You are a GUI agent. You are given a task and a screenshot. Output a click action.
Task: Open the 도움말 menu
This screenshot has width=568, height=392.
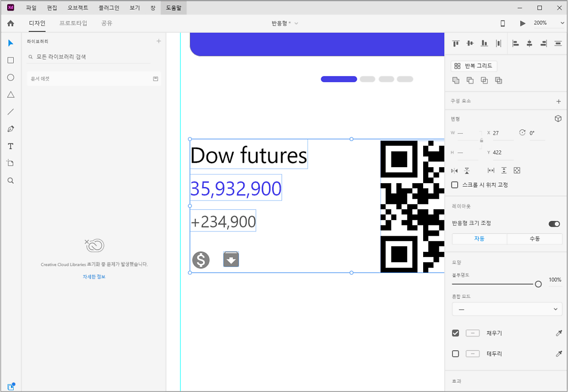click(x=174, y=8)
